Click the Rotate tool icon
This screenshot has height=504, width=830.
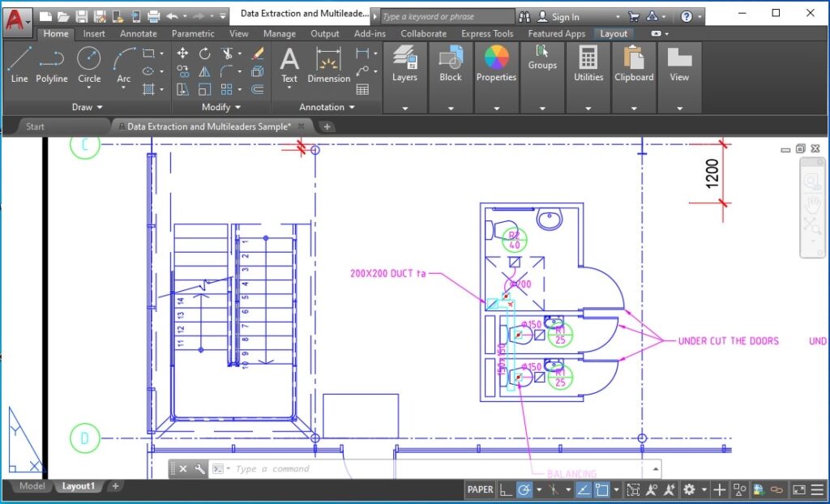205,53
